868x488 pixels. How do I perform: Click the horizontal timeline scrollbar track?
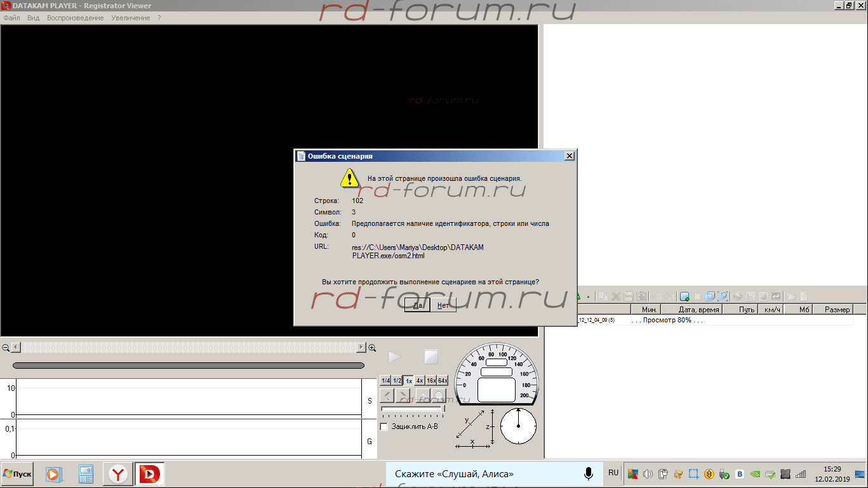click(189, 348)
